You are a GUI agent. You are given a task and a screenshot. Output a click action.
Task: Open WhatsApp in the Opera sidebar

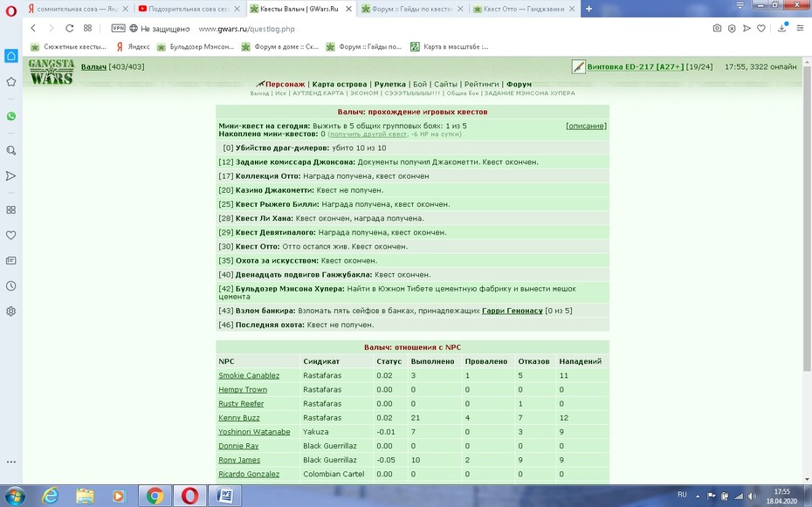10,116
